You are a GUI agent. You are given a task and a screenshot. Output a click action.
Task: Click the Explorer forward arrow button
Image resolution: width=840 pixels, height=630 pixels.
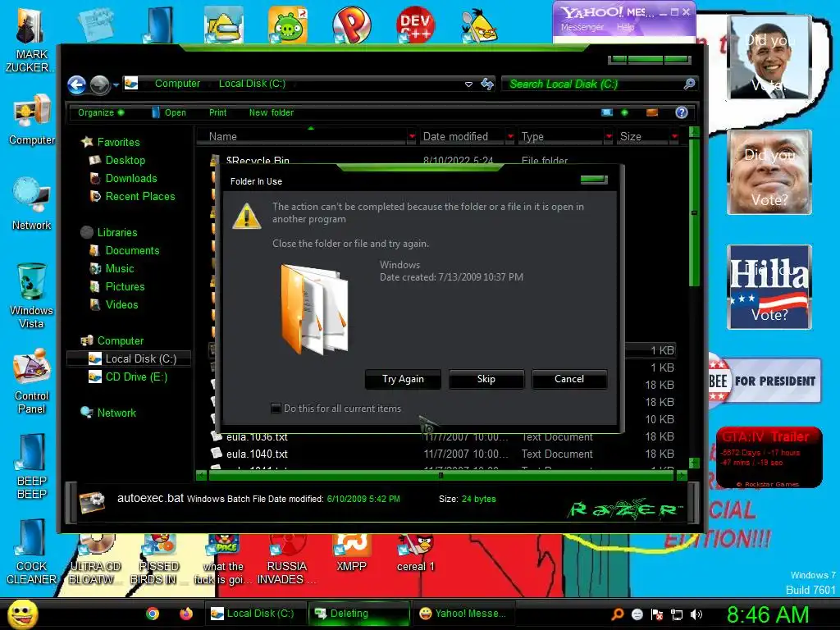(x=99, y=84)
